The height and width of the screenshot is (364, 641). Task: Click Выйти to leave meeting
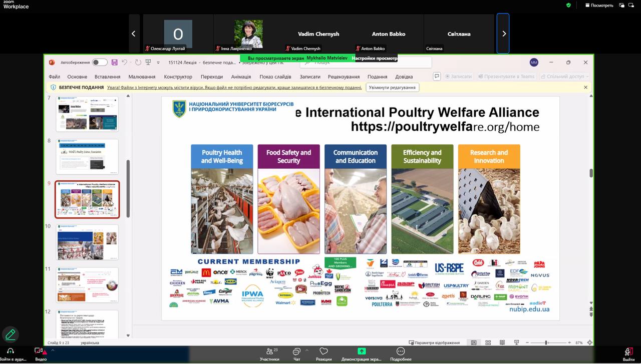[628, 354]
